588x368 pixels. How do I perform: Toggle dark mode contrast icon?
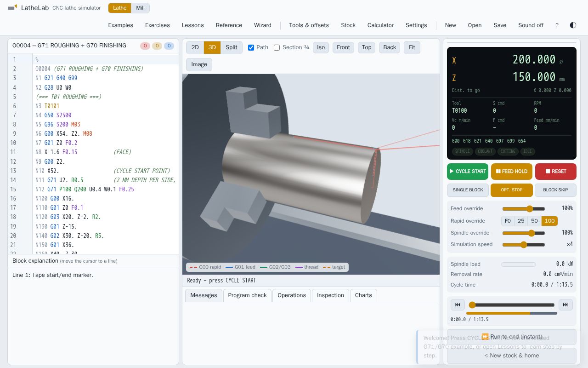[573, 25]
